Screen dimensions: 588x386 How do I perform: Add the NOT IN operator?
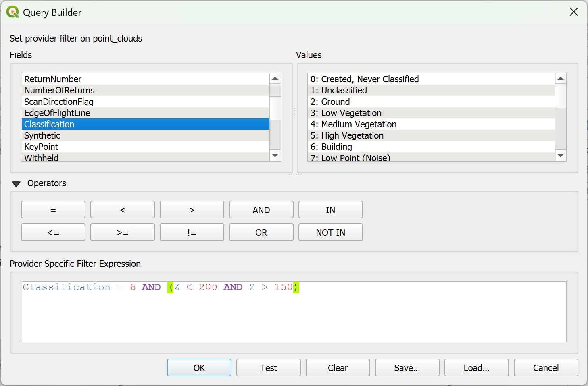pyautogui.click(x=330, y=232)
